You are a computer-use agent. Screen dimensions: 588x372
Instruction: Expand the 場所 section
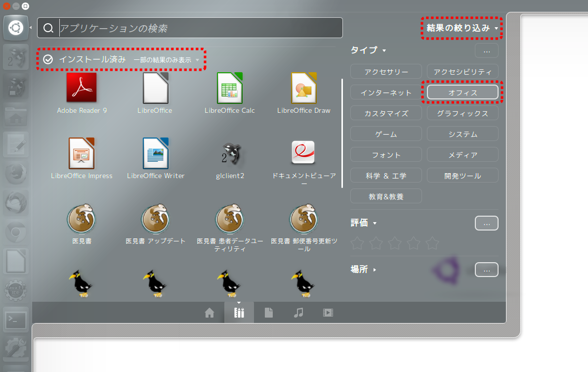363,269
